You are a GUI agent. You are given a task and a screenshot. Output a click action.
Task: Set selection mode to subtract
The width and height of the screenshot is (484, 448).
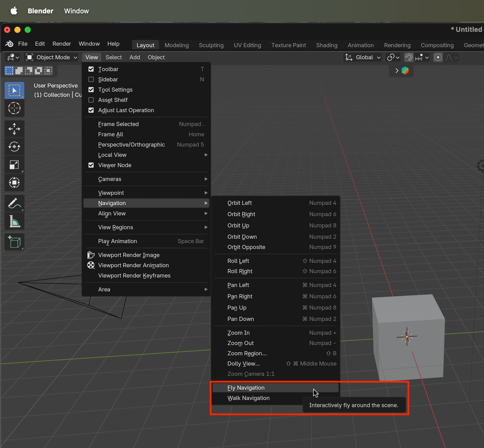click(29, 71)
